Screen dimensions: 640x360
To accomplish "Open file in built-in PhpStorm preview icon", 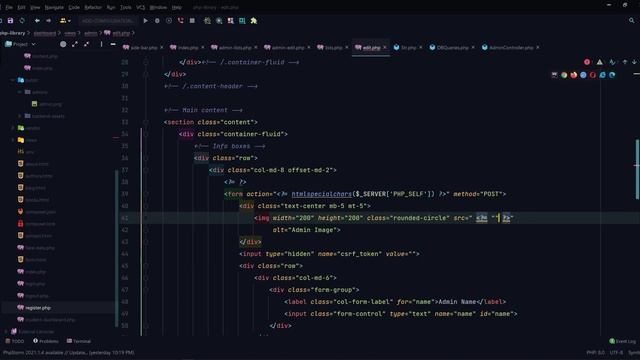I will click(x=554, y=75).
